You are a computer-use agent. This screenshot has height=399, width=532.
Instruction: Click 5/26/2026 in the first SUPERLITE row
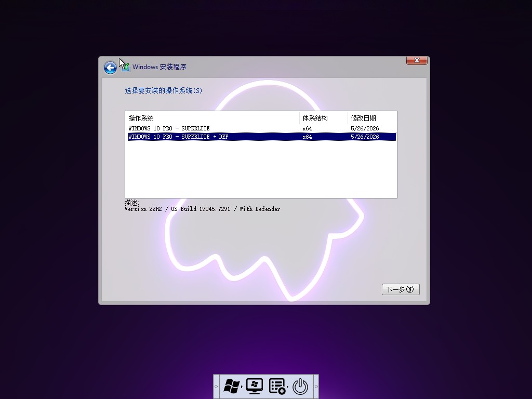pos(365,129)
